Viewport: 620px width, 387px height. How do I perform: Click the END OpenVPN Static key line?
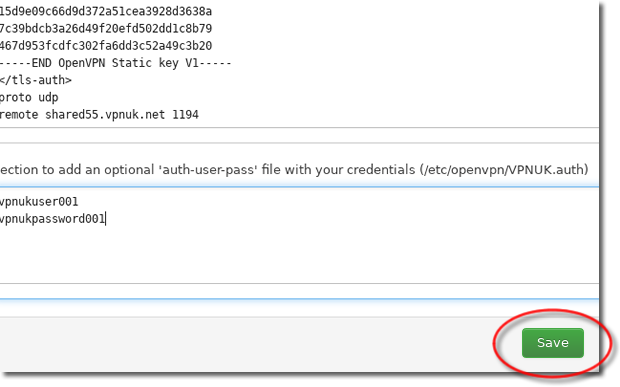coord(115,63)
